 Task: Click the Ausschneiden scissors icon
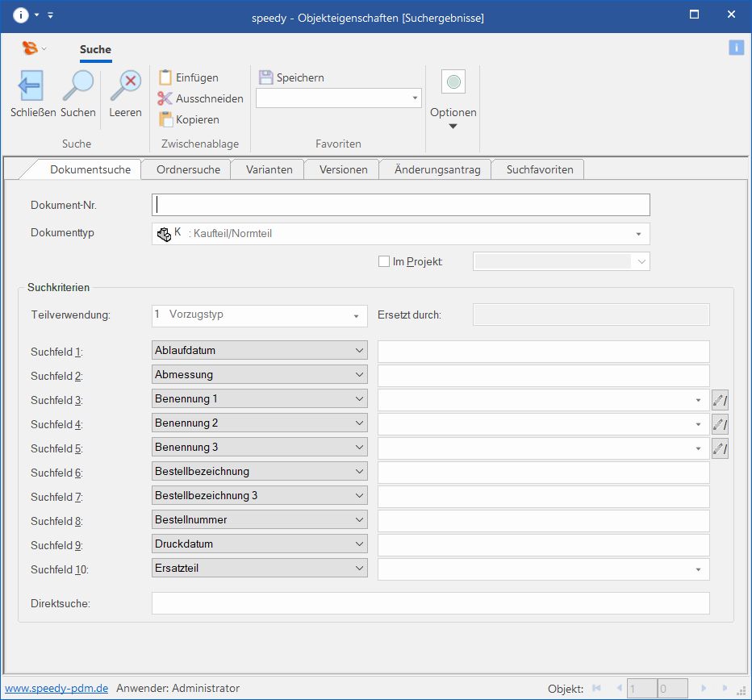pos(165,98)
